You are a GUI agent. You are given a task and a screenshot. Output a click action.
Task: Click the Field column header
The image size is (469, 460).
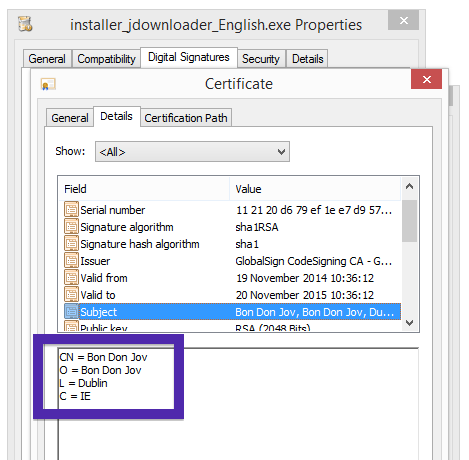point(144,189)
